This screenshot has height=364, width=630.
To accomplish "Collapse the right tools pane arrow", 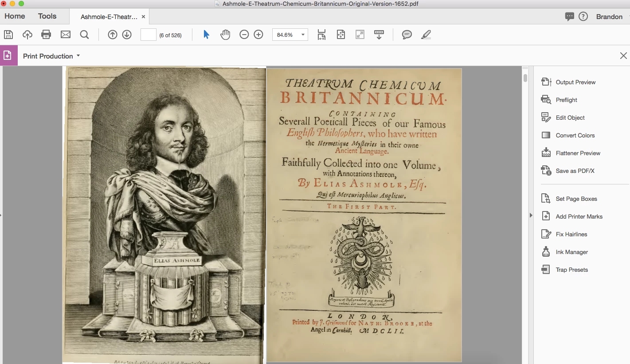I will [x=531, y=215].
